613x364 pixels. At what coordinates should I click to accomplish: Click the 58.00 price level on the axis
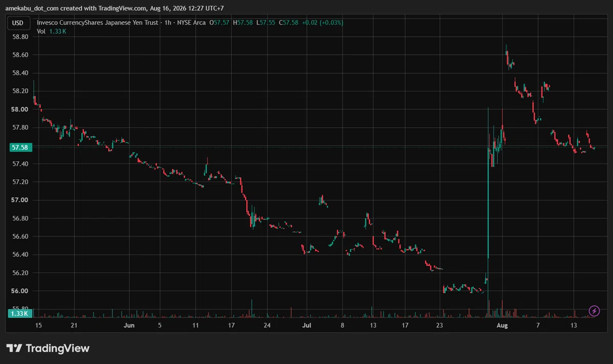coord(20,109)
